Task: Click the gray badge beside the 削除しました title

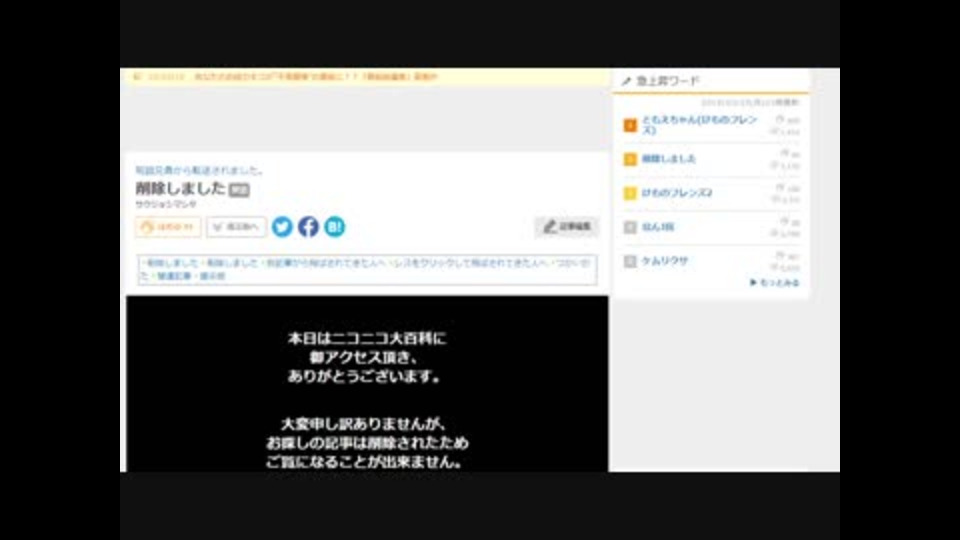Action: click(239, 190)
